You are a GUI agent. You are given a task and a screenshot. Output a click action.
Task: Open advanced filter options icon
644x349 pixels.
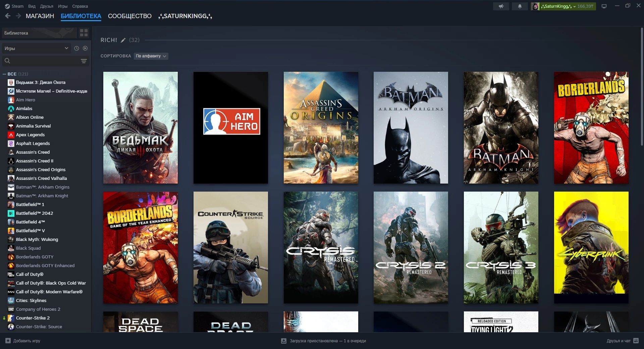(x=84, y=61)
